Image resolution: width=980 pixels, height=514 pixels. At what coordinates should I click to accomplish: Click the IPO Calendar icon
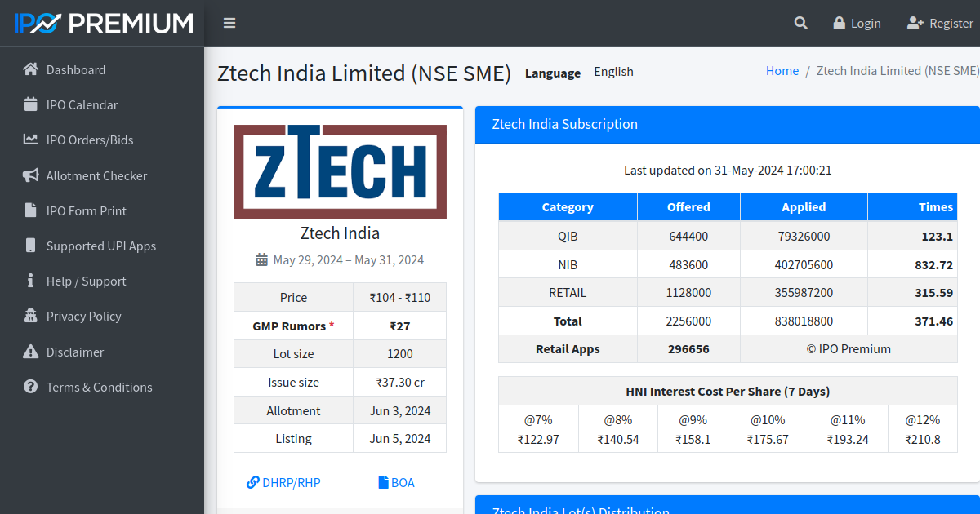point(29,104)
